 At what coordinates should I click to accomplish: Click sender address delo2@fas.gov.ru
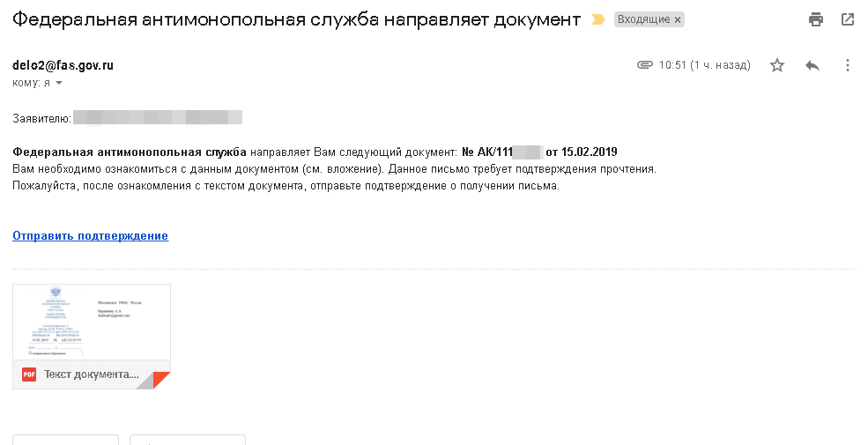click(x=63, y=65)
